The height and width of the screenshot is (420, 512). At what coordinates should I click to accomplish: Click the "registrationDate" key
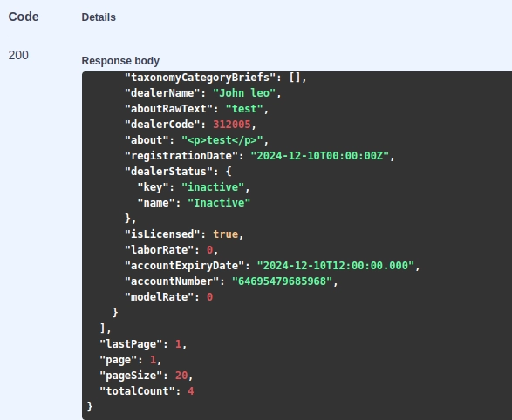tap(181, 156)
